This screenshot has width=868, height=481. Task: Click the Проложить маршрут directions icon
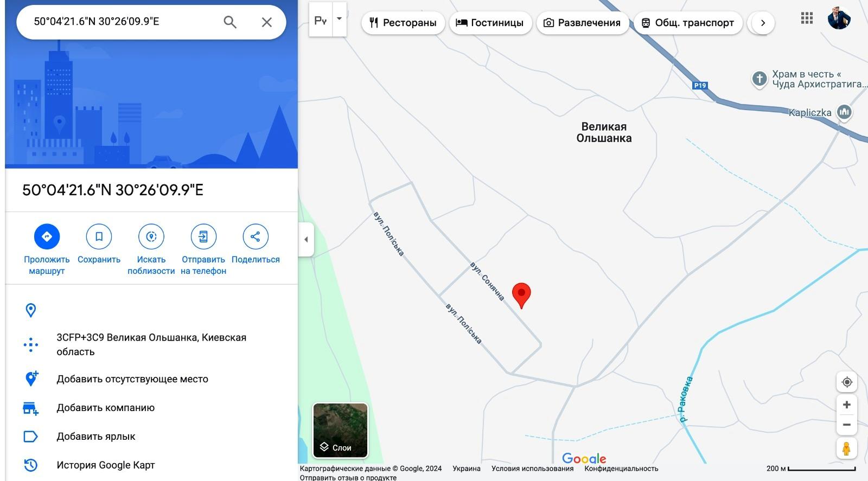tap(47, 236)
